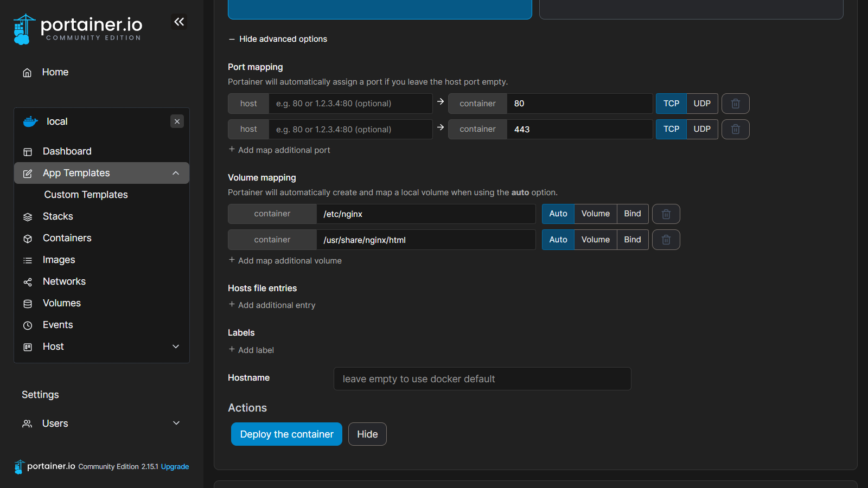This screenshot has height=488, width=868.
Task: Open Containers from the cube icon
Action: [x=28, y=239]
